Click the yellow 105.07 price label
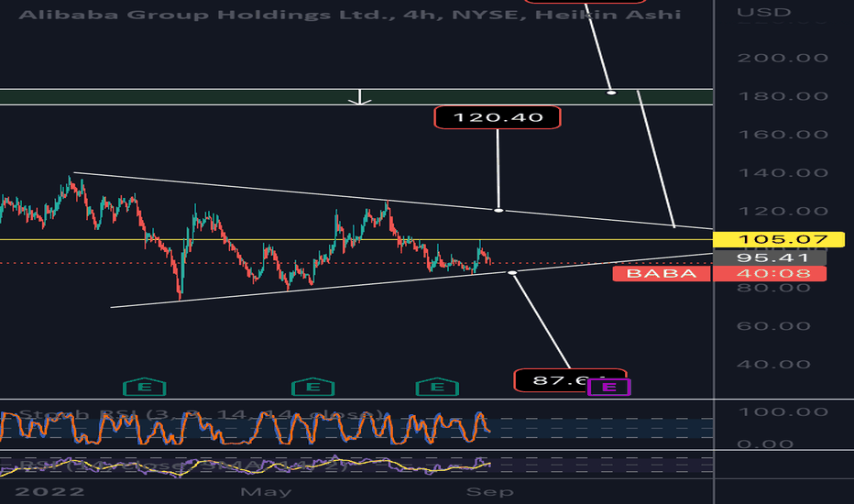Screen dimensions: 854x504 coord(779,239)
